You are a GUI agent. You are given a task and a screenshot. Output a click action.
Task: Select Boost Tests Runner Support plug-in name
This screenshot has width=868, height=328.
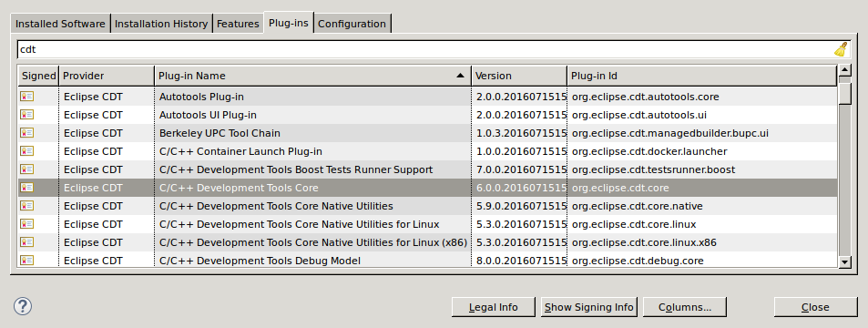point(296,169)
